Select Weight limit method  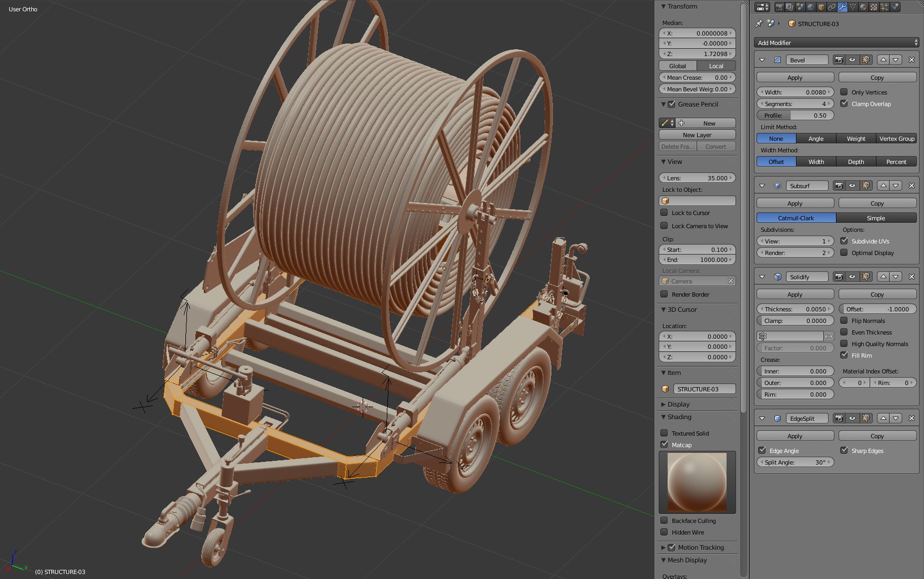pyautogui.click(x=856, y=138)
